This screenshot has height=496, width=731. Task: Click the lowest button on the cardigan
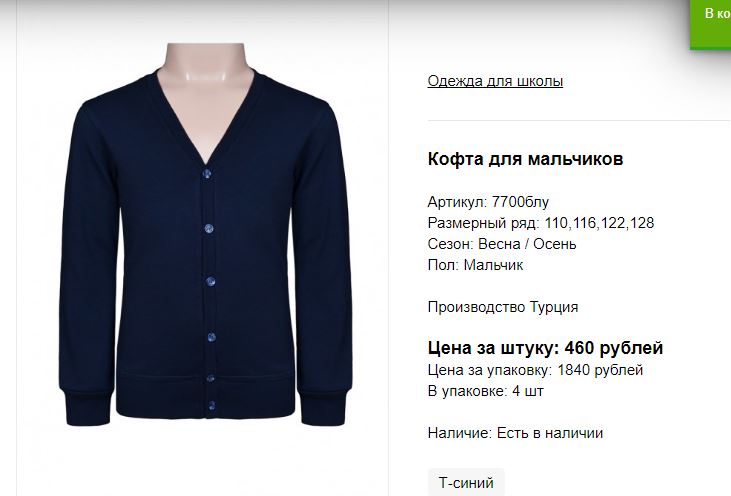(212, 405)
